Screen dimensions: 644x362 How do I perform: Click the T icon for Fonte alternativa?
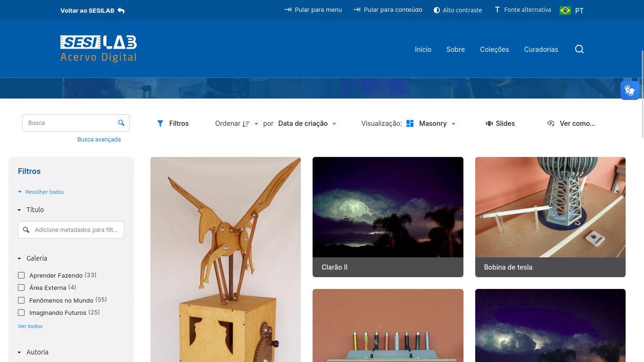(x=497, y=9)
